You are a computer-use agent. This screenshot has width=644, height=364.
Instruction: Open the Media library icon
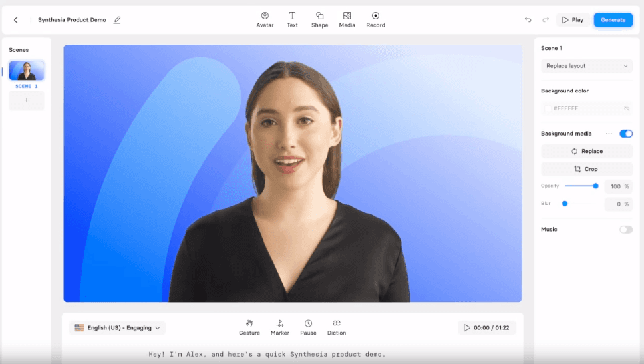[347, 19]
